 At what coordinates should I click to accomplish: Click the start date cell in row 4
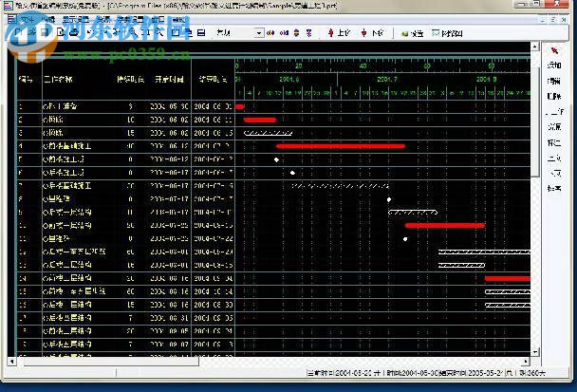[169, 146]
